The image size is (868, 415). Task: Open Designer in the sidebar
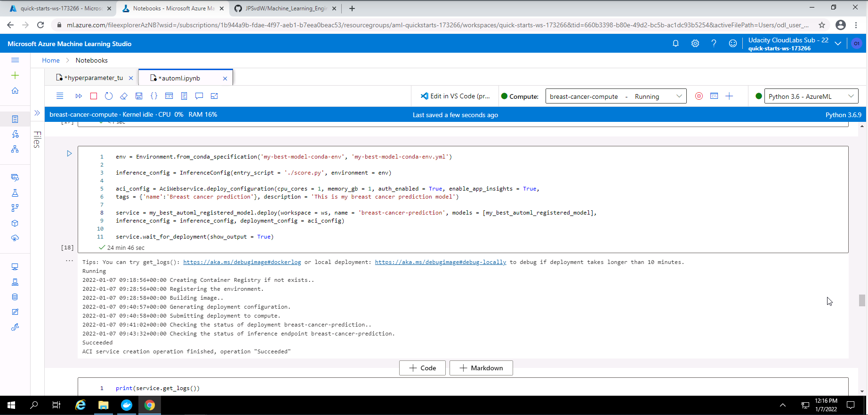(15, 149)
